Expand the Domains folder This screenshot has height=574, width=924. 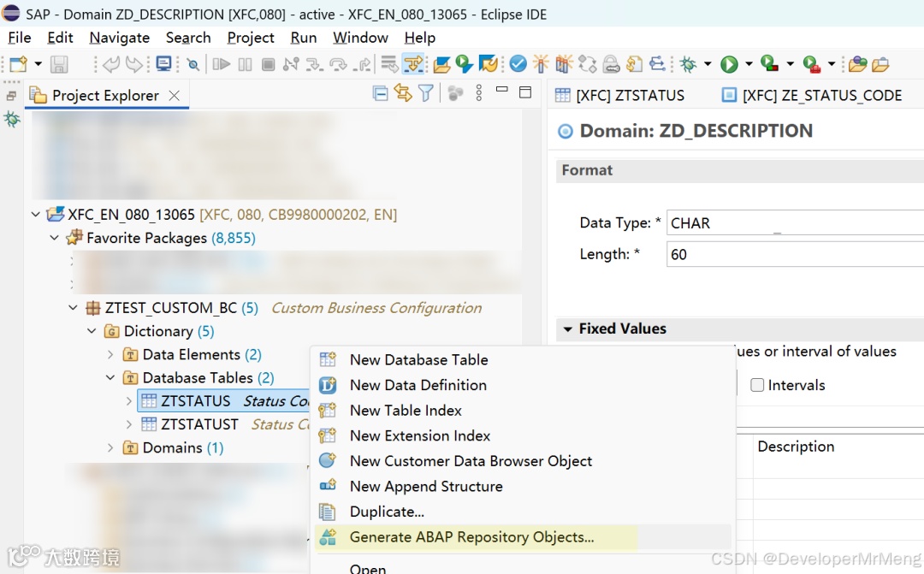[x=110, y=448]
